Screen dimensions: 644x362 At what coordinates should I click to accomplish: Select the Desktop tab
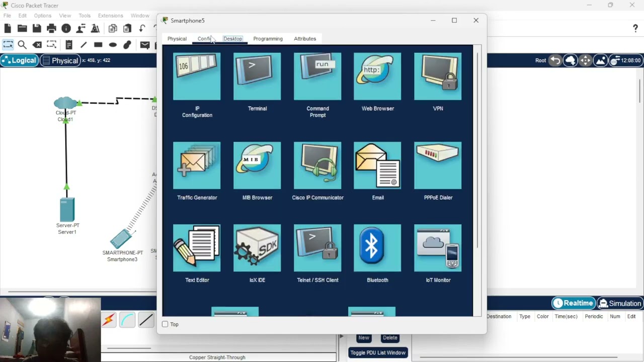coord(232,39)
